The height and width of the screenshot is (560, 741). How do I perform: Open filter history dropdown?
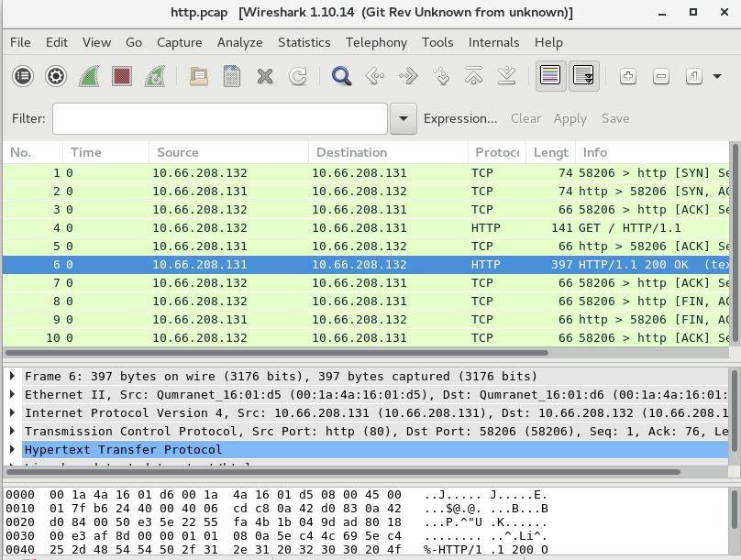[x=404, y=118]
